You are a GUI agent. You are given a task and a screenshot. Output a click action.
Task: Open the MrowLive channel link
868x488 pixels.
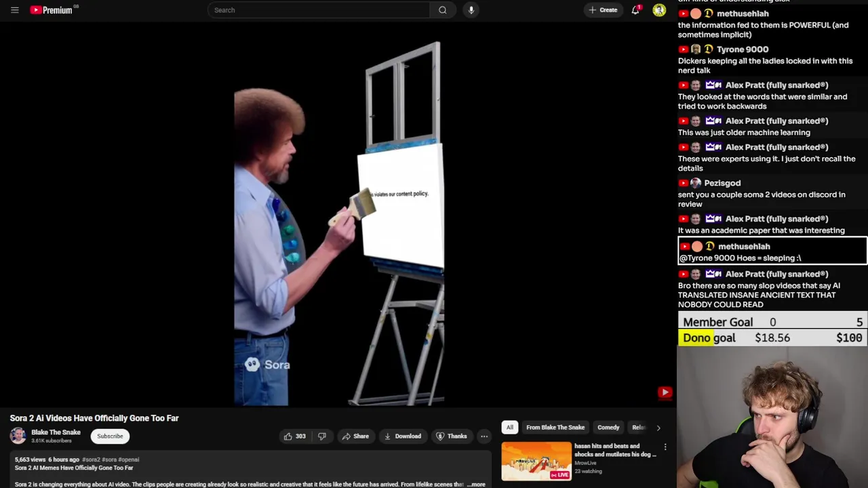click(585, 463)
